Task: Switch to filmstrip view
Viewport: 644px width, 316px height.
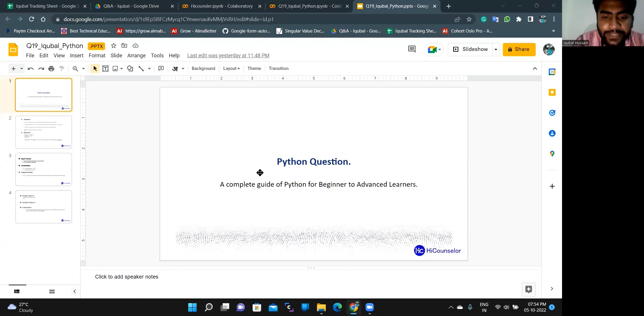Action: 17,291
